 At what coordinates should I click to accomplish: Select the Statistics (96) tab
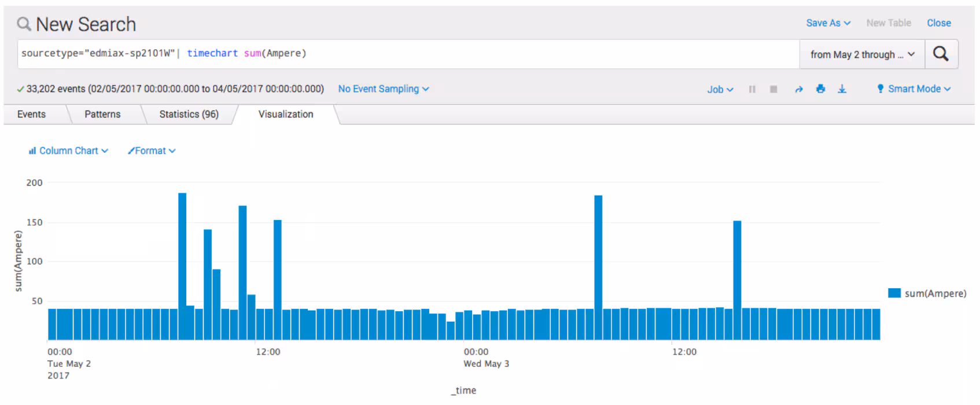189,115
